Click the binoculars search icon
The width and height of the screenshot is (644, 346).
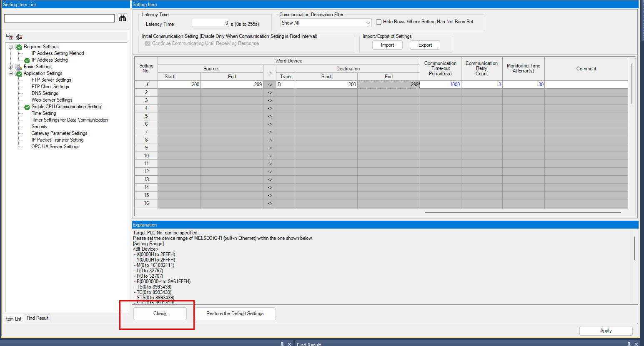(x=123, y=18)
